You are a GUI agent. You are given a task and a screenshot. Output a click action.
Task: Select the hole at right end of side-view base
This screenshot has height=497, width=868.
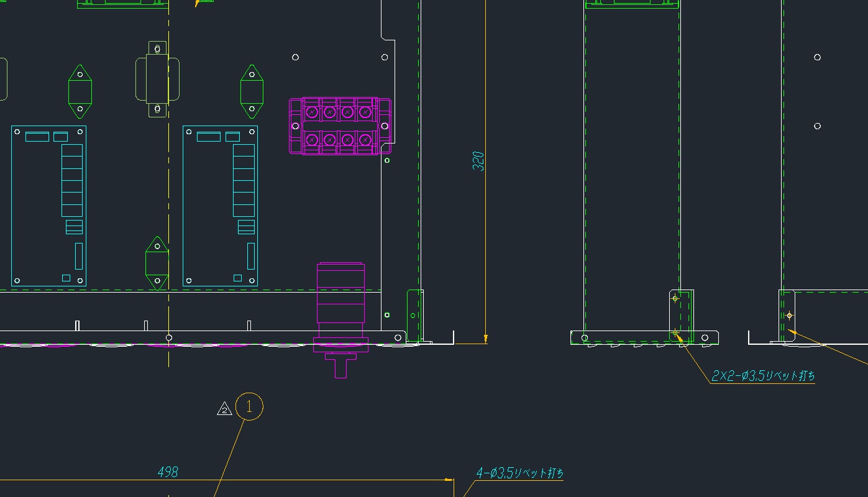coord(705,338)
